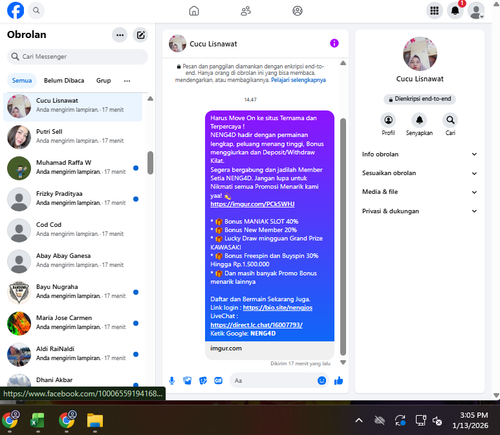Click the Profil icon in details panel
500x435 pixels.
[x=388, y=120]
